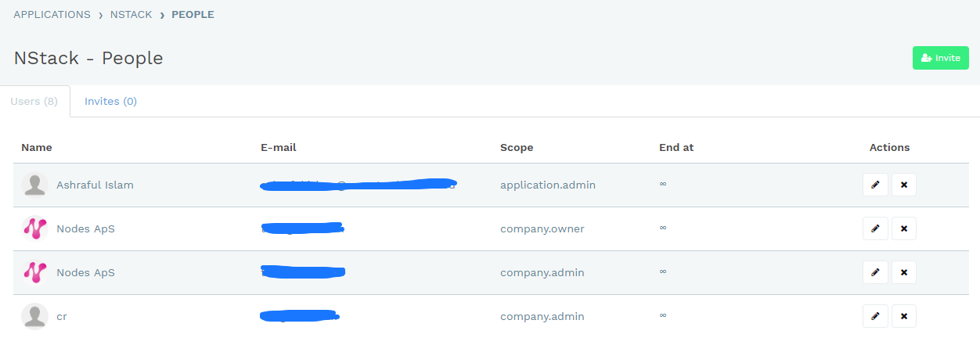Screen dimensions: 980x338
Task: Click the E-mail column header
Action: (x=279, y=147)
